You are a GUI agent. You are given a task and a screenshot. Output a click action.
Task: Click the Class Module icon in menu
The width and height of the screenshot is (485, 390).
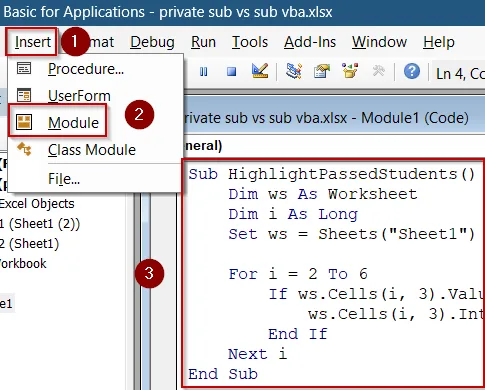(24, 149)
